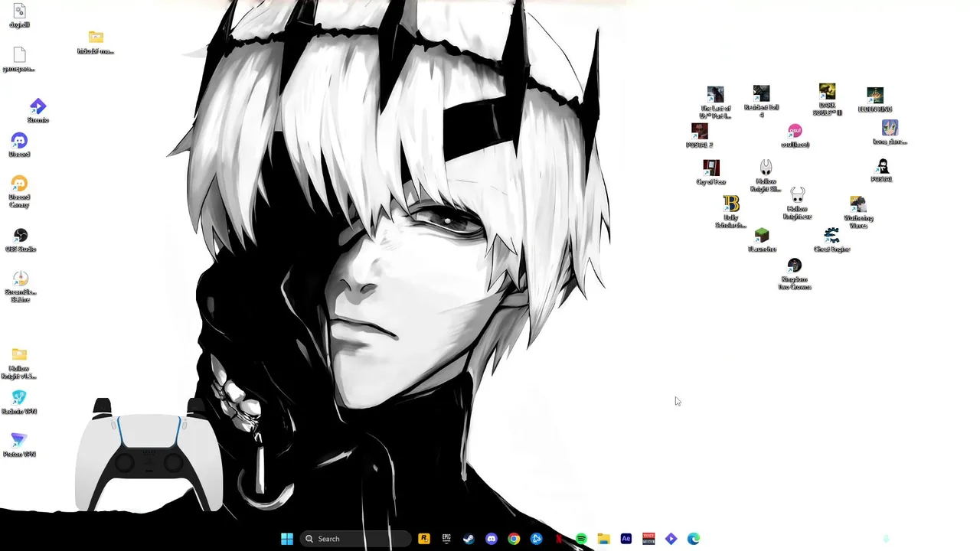
Task: Select the folder near the top of desktop
Action: click(96, 42)
